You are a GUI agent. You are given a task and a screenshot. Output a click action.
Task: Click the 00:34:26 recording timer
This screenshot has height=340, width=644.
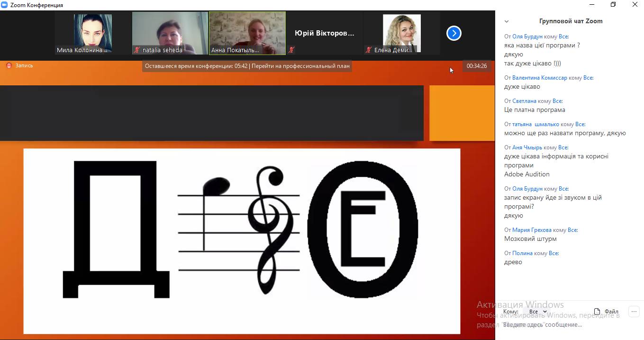476,66
